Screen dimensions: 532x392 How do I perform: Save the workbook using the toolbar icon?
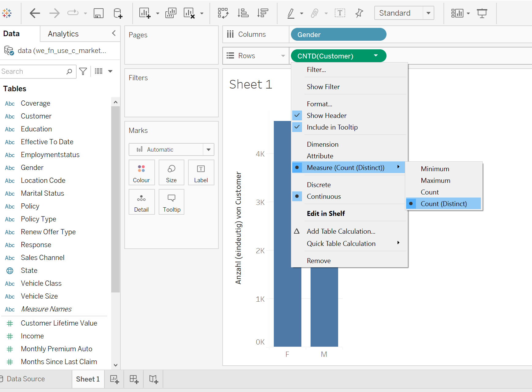pyautogui.click(x=99, y=13)
